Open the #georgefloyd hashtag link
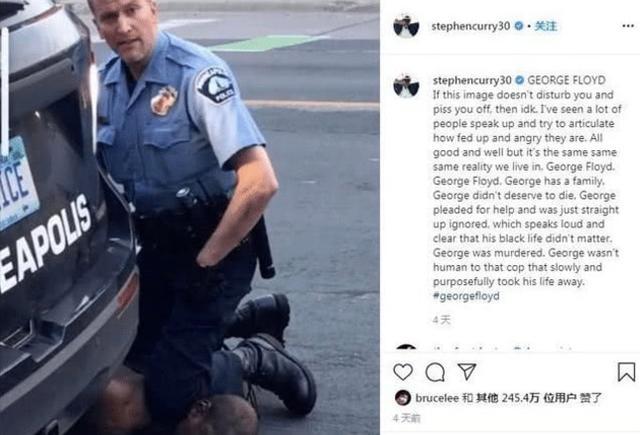 tap(466, 296)
